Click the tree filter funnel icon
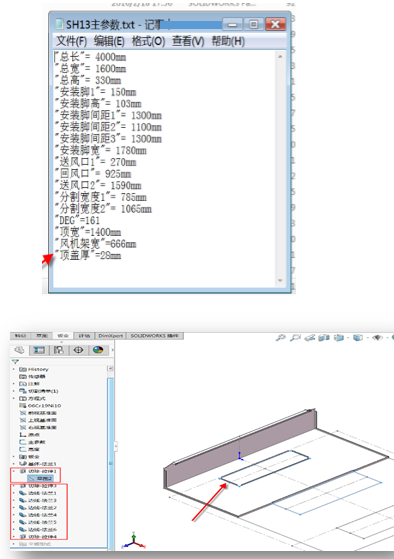 coord(15,361)
